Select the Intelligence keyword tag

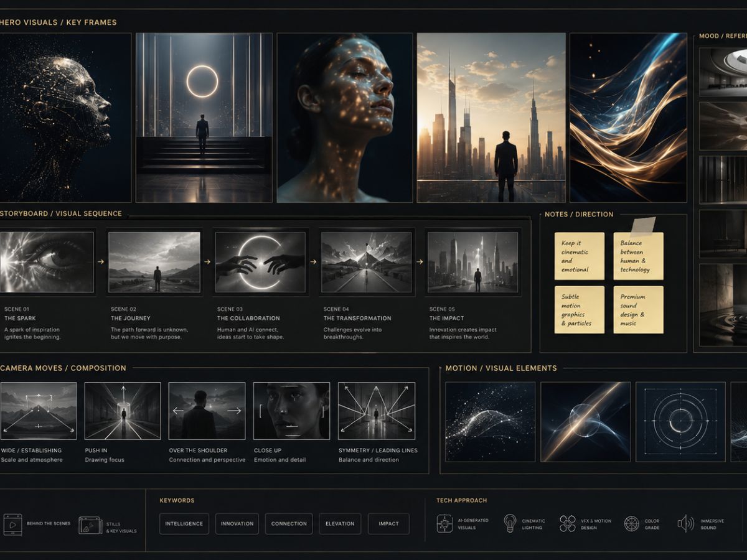pos(184,524)
